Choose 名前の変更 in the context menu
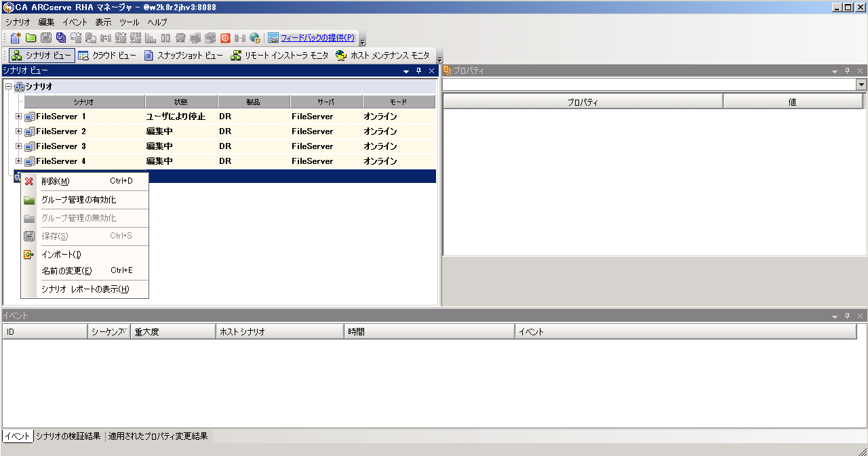868x456 pixels. (85, 271)
